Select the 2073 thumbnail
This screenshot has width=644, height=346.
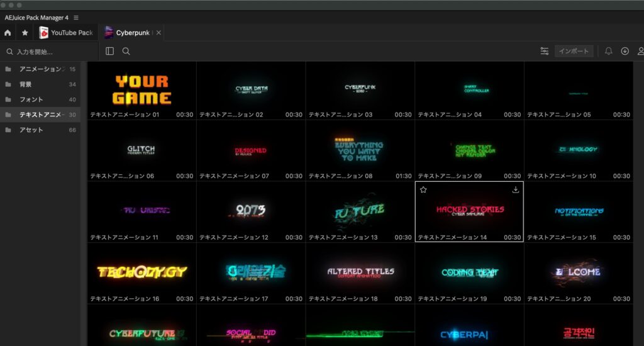point(251,211)
